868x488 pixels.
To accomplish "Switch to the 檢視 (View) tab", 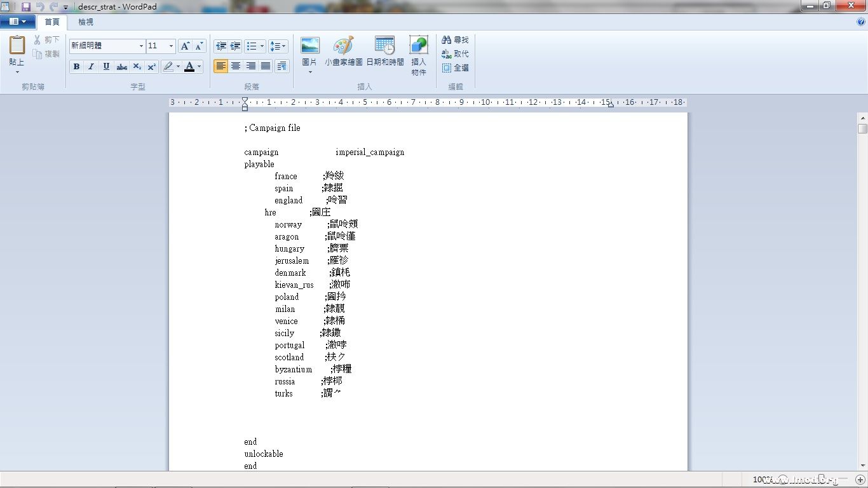I will pos(86,22).
